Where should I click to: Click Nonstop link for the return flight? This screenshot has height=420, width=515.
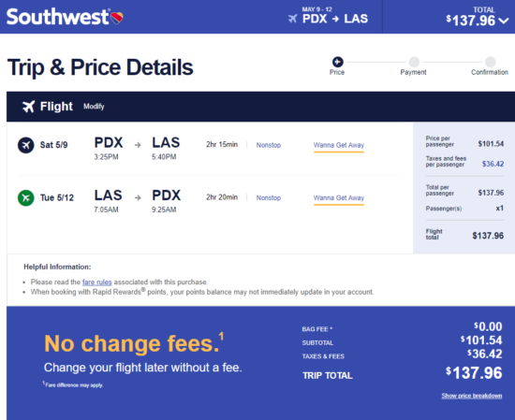[x=269, y=198]
